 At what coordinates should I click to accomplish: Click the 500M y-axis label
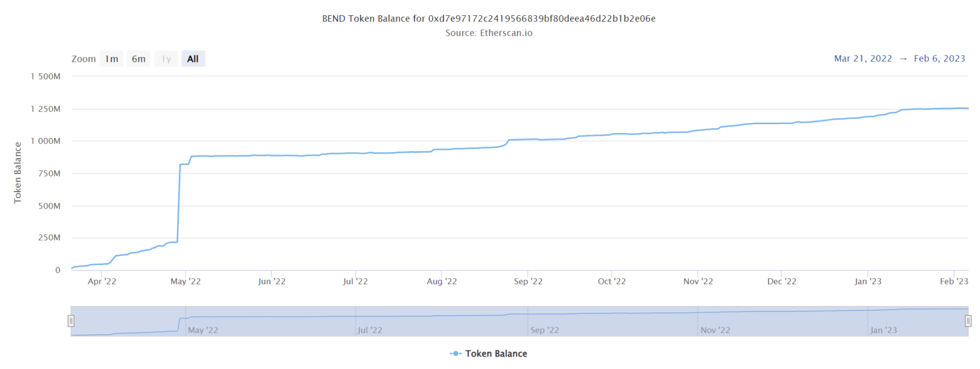coord(49,206)
